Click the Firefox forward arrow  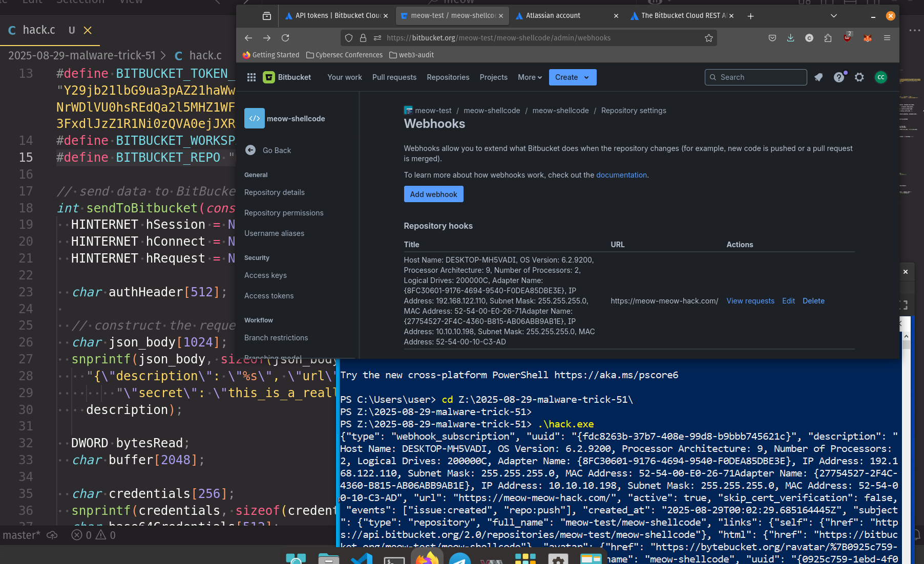pos(267,38)
